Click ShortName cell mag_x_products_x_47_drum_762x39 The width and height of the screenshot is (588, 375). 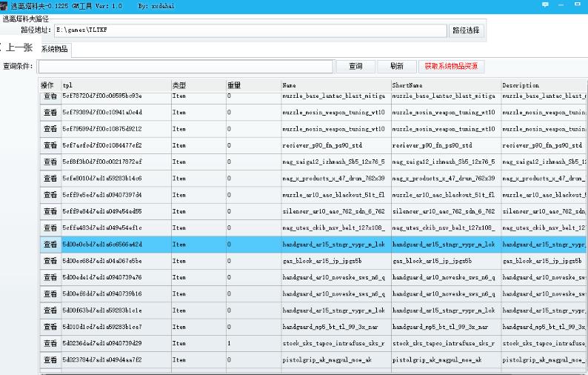click(446, 179)
